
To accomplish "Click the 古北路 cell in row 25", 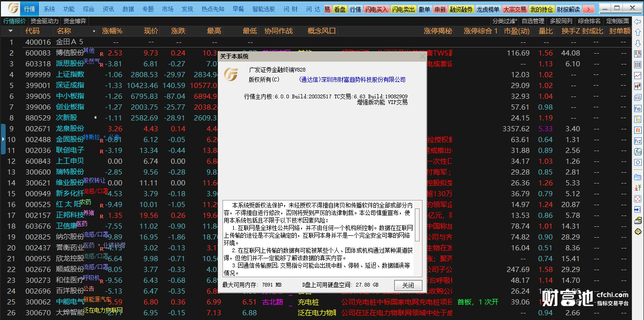I will tap(273, 302).
